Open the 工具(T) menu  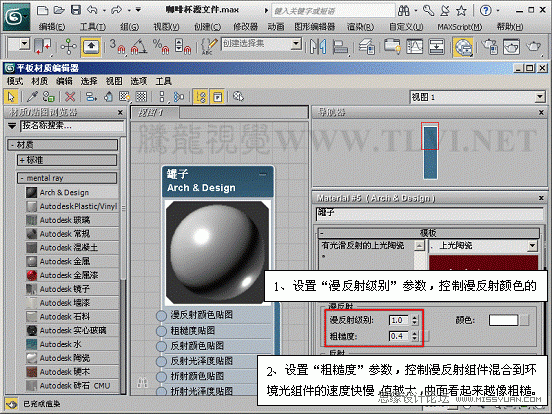click(93, 27)
